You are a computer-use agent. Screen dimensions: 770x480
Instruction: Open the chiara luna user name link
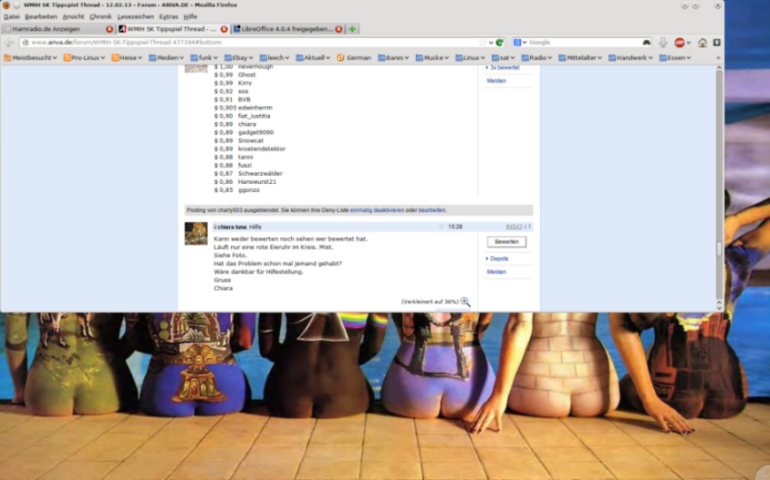[x=232, y=227]
